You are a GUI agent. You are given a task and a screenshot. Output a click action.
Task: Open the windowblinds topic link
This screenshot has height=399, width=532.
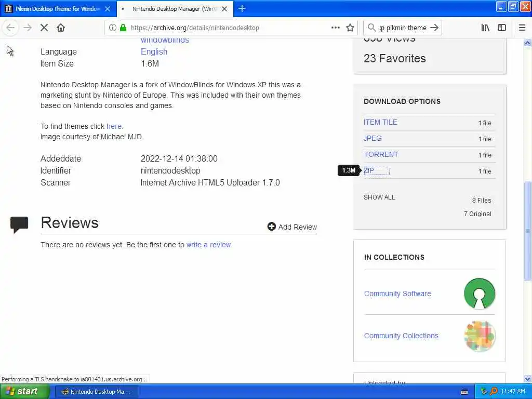[165, 41]
